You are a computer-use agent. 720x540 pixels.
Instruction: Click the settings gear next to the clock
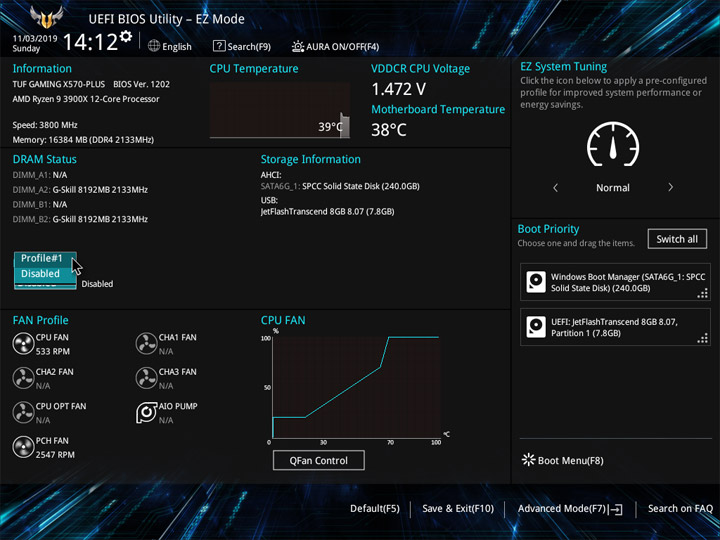[126, 36]
